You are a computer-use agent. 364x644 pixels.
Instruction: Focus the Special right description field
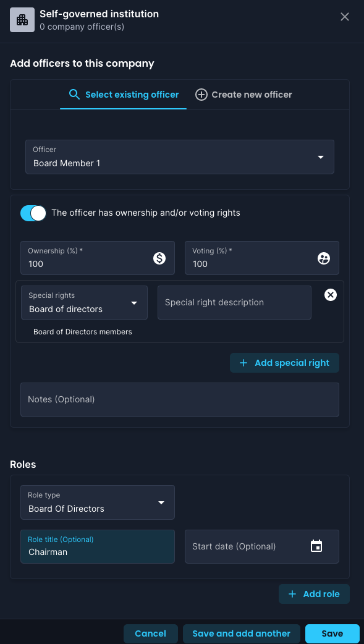tap(234, 303)
